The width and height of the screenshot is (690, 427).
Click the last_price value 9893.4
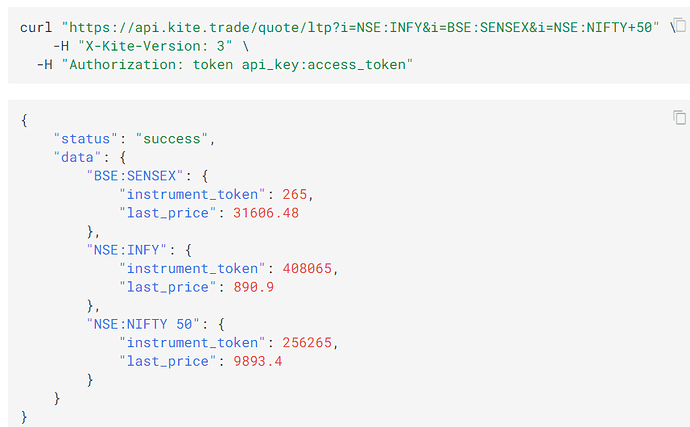coord(257,361)
